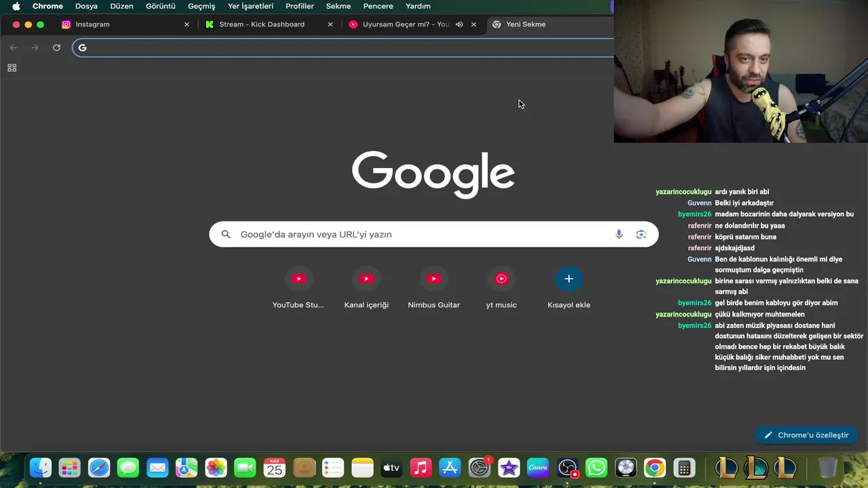Close the Uyursam Geçer mi tab
This screenshot has height=488, width=868.
(473, 24)
